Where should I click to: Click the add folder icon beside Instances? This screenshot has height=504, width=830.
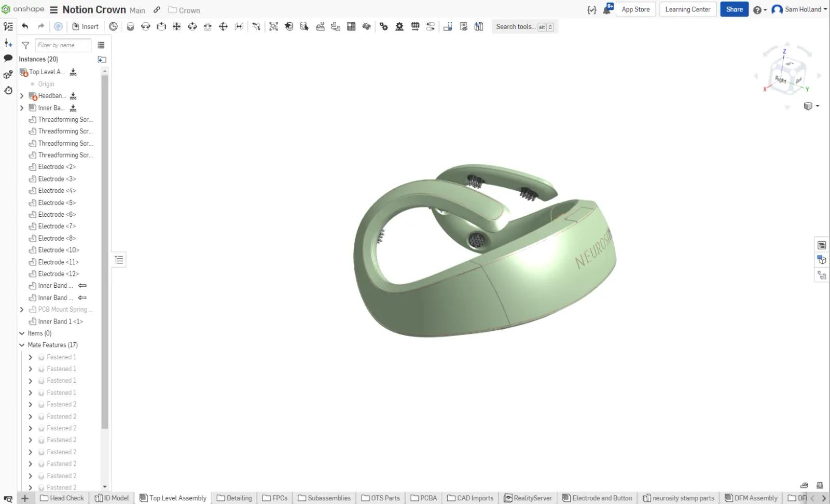(x=102, y=60)
